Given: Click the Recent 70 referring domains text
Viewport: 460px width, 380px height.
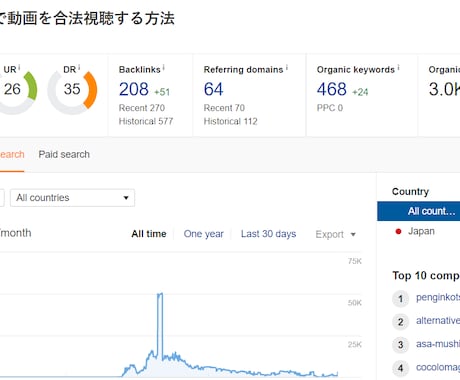Looking at the screenshot, I should 224,108.
